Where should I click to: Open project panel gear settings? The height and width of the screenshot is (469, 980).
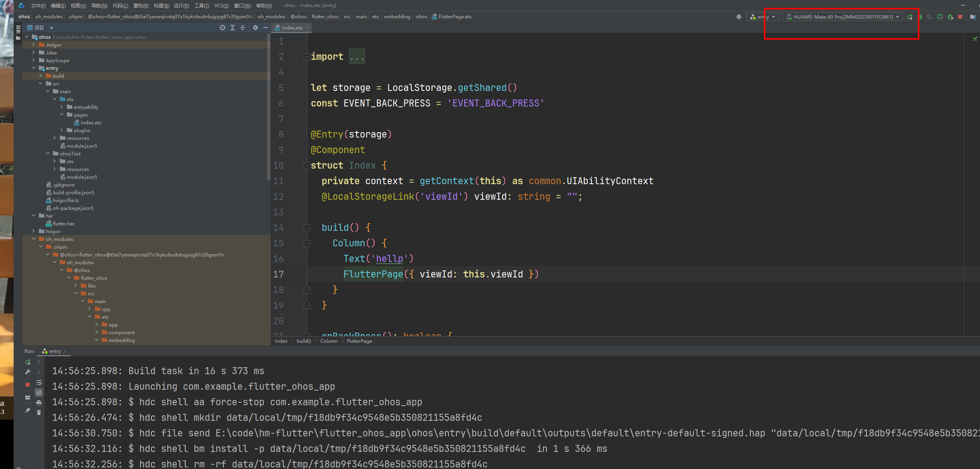pos(255,28)
